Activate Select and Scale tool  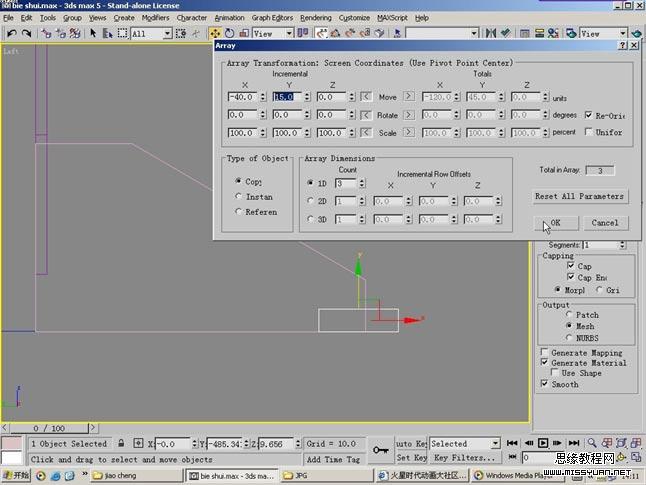pyautogui.click(x=244, y=33)
